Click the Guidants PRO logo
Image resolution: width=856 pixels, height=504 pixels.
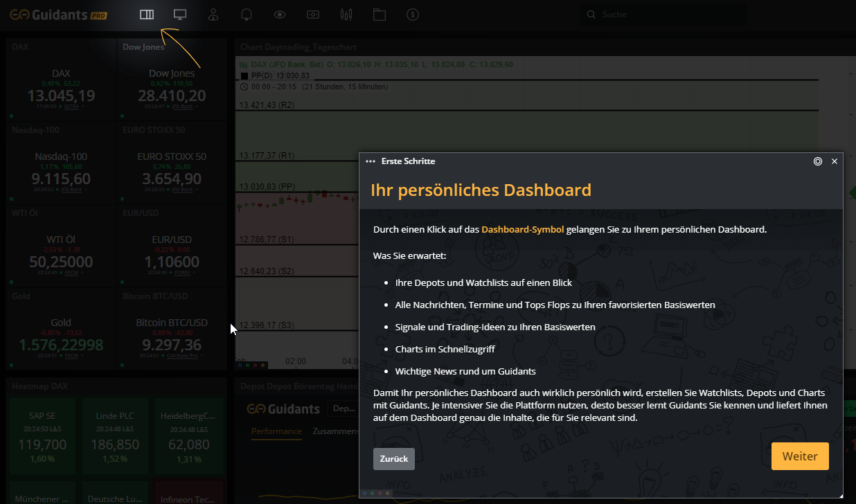pos(58,15)
